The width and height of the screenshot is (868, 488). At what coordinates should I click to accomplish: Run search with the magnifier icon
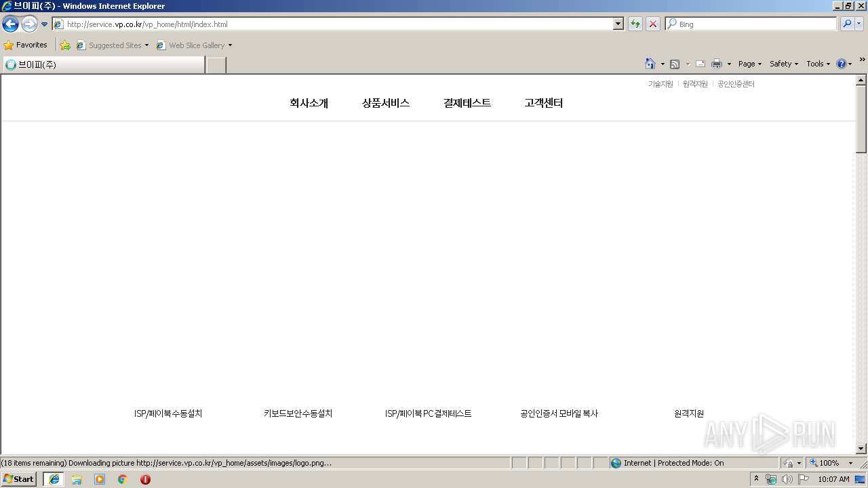pyautogui.click(x=846, y=24)
